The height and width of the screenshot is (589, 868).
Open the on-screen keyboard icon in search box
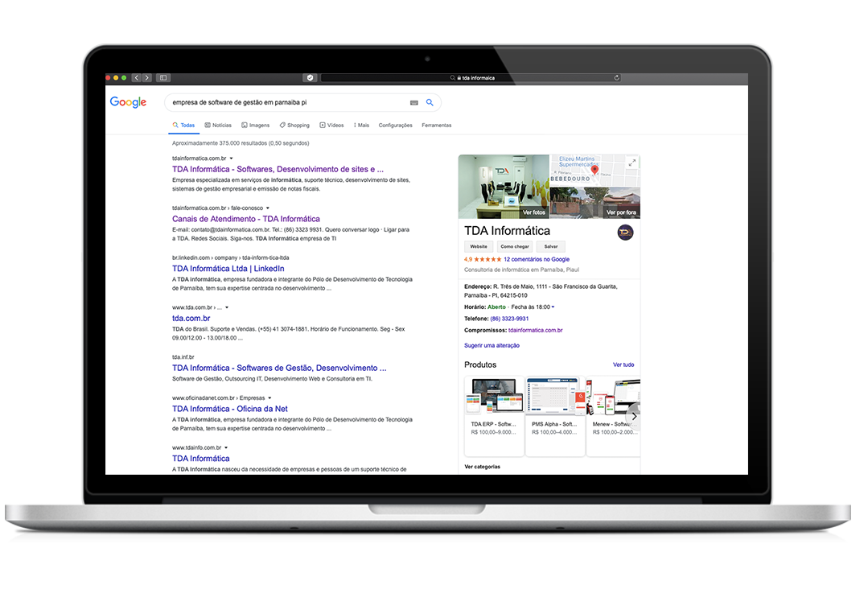coord(413,102)
